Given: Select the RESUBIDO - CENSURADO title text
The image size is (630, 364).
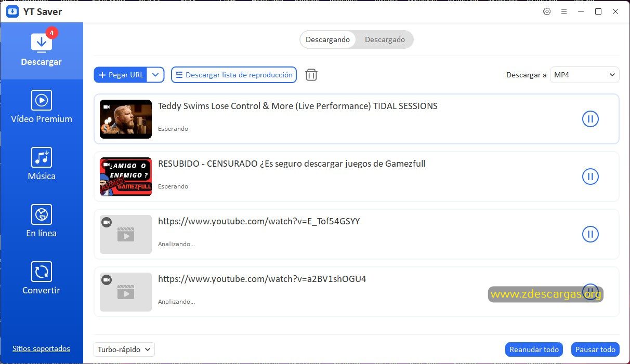Looking at the screenshot, I should pyautogui.click(x=292, y=164).
